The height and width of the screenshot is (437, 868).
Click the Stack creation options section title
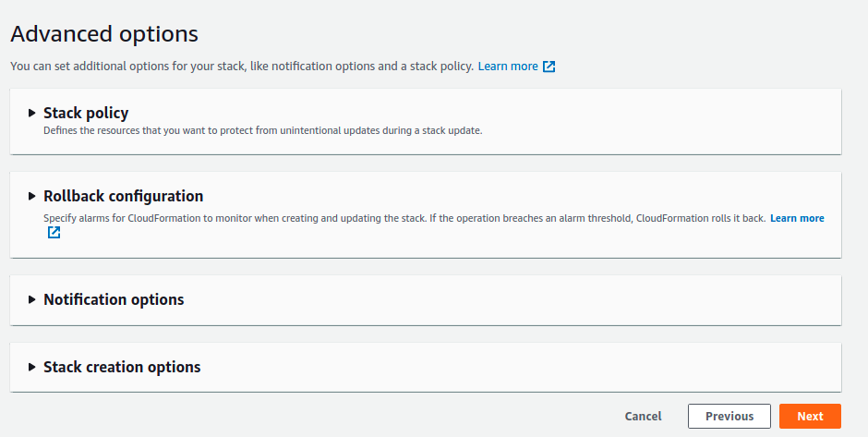click(122, 367)
